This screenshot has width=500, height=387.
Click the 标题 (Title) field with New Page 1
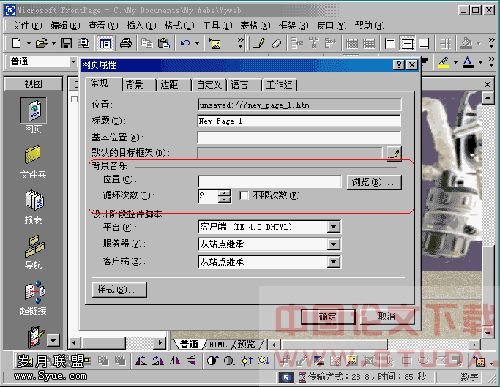pos(299,121)
